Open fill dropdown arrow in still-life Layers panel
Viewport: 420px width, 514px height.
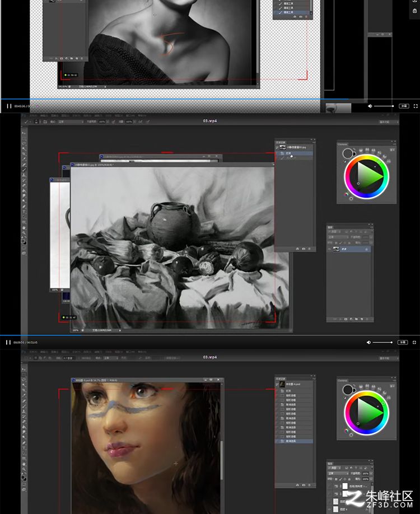pos(371,242)
